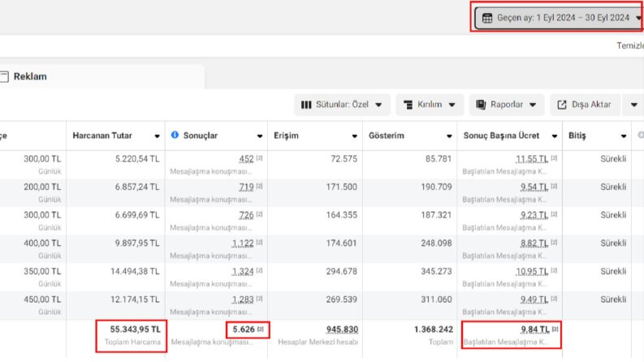
Task: Click the plus icon after Bitiş column
Action: point(641,135)
